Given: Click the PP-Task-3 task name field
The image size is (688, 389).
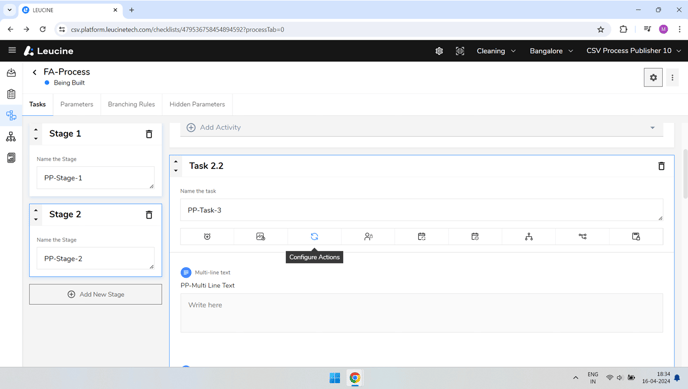Looking at the screenshot, I should tap(422, 210).
